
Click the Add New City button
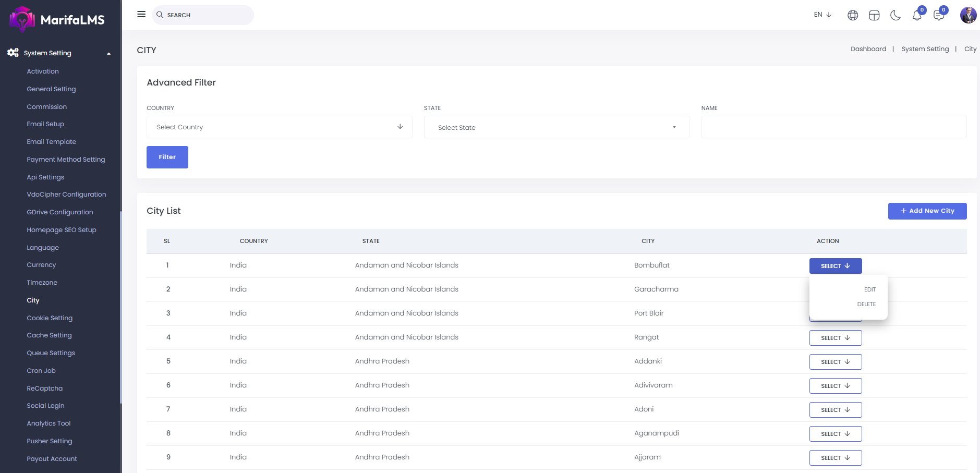927,211
